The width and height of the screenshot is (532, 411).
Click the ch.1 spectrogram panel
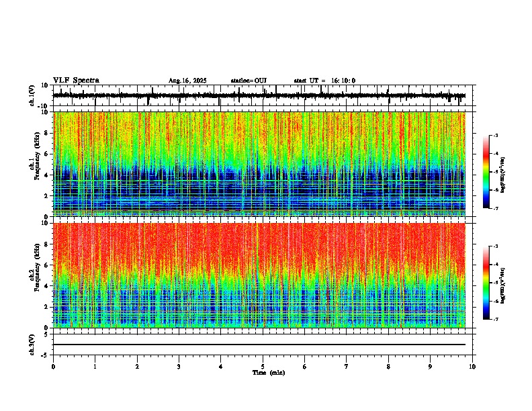tap(259, 164)
